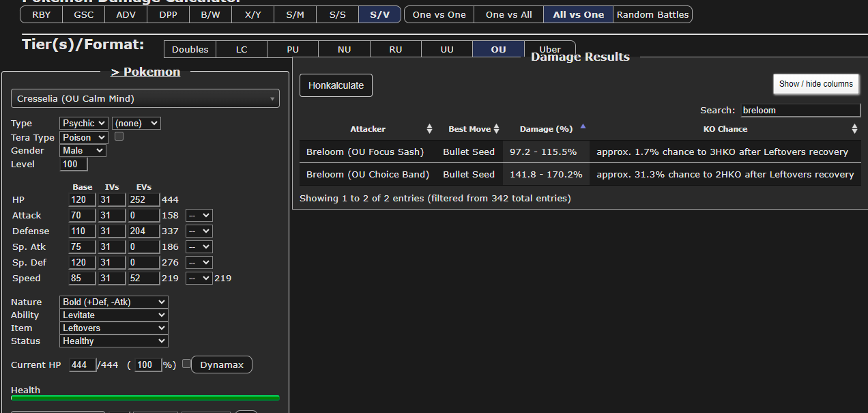Screen dimensions: 868x413
Task: Open the Cresselia (OU Calm Mind) set selector
Action: point(145,98)
